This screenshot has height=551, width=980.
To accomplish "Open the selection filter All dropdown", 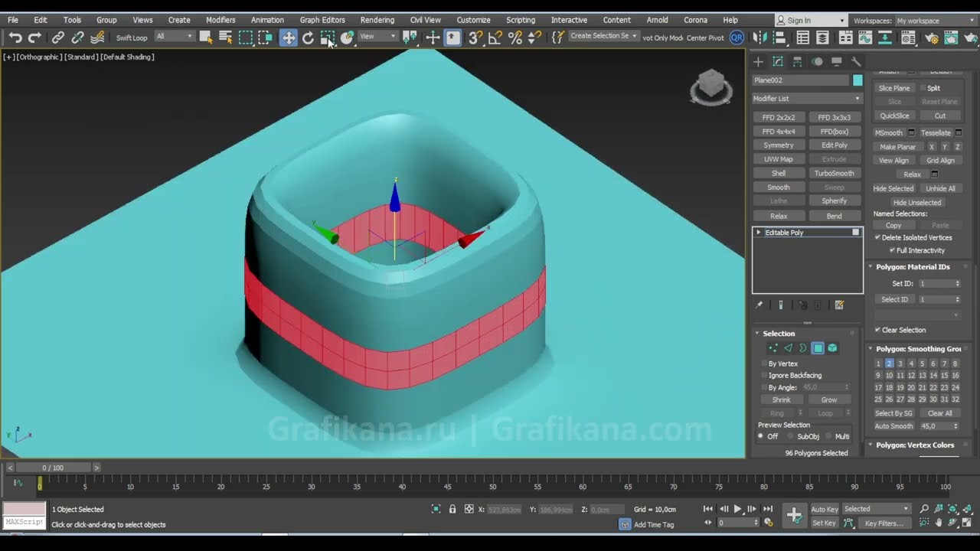I will click(x=175, y=37).
